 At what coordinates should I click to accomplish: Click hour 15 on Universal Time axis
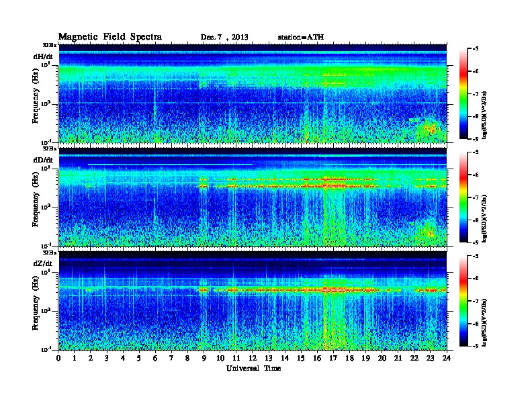click(x=301, y=358)
